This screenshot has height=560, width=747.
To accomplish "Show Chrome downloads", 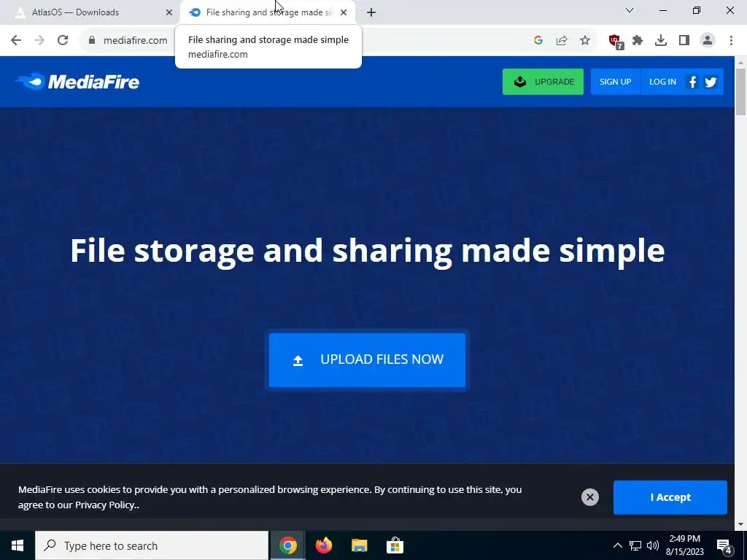I will tap(661, 41).
